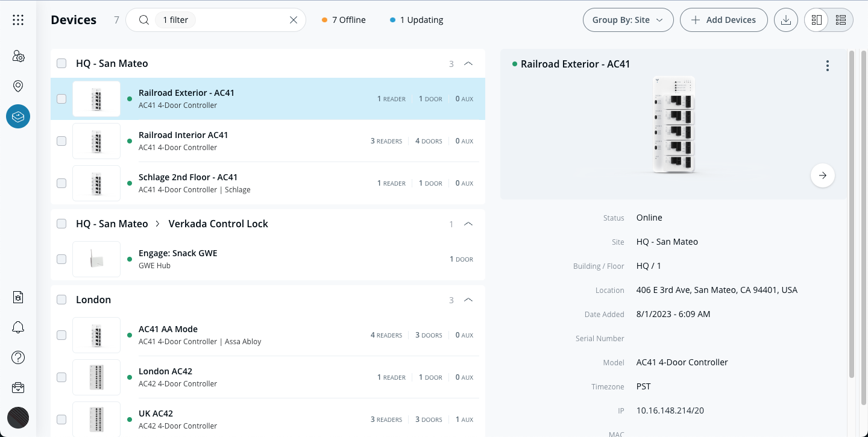
Task: Switch to split panel view icon
Action: click(x=817, y=20)
